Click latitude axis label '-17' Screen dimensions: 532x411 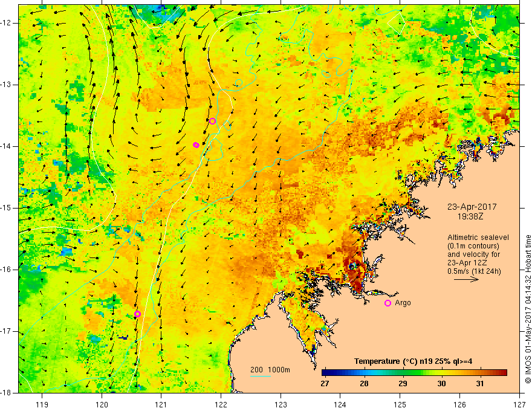click(x=6, y=331)
